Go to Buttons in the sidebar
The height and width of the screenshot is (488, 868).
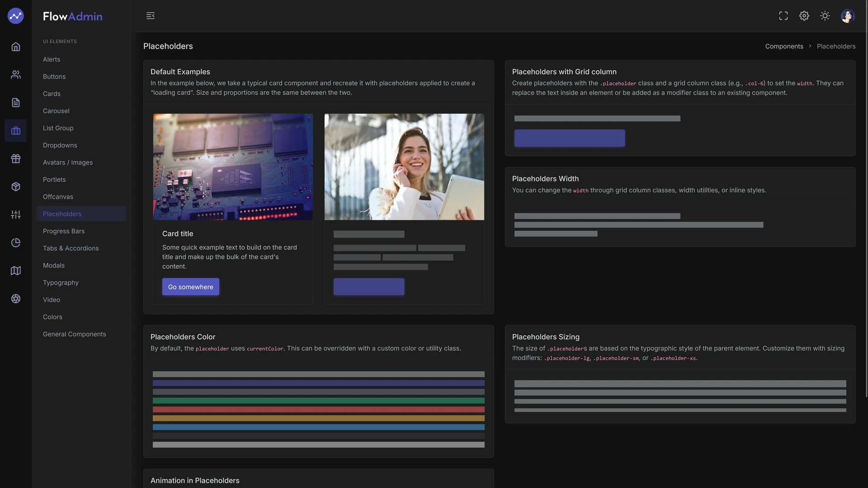click(54, 76)
